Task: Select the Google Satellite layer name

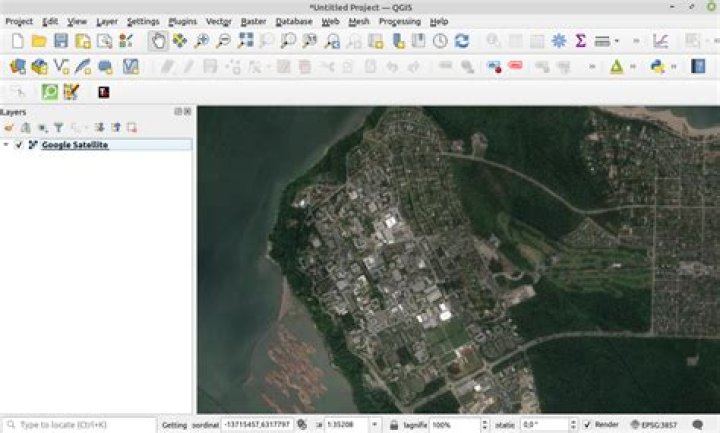Action: [x=75, y=145]
